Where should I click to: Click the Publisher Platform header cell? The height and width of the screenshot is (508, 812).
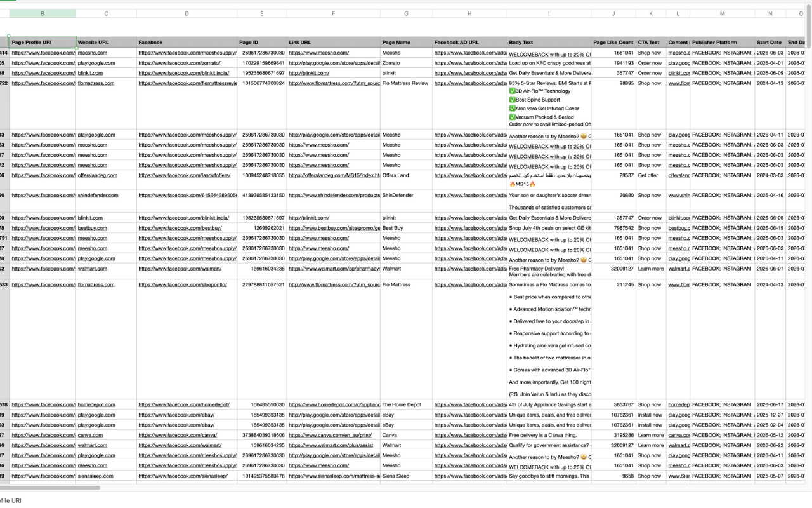click(x=722, y=43)
